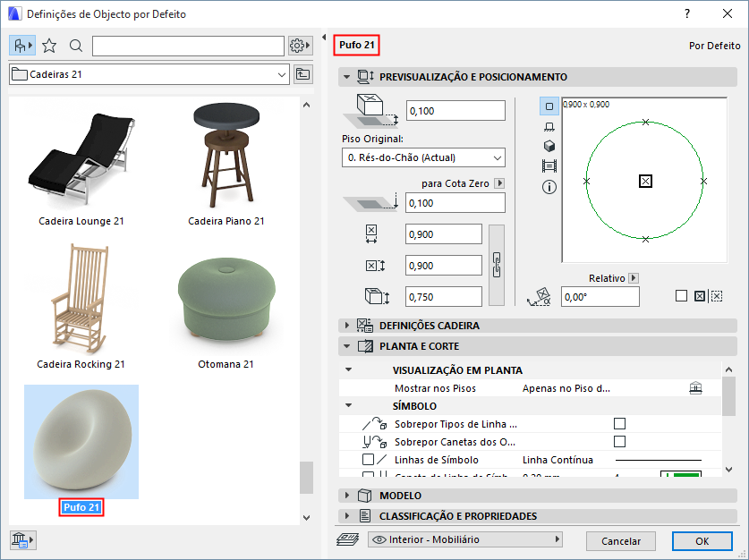749x560 pixels.
Task: Click the top elevation 0,100 field
Action: (x=455, y=111)
